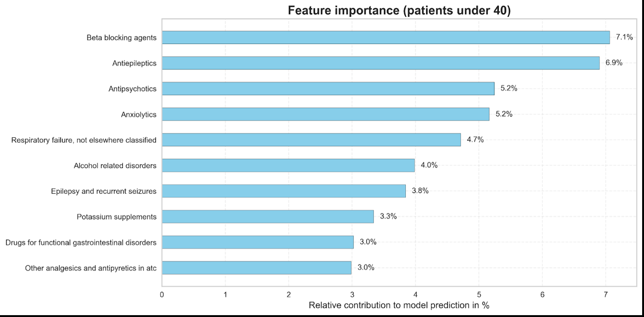The width and height of the screenshot is (644, 317).
Task: Select the Anxiolytics bar
Action: point(326,114)
